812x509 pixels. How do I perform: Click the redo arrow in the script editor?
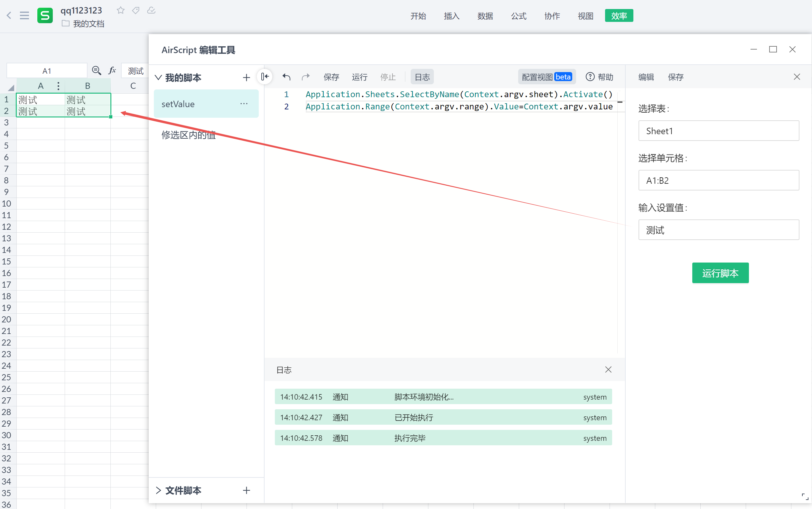click(306, 77)
